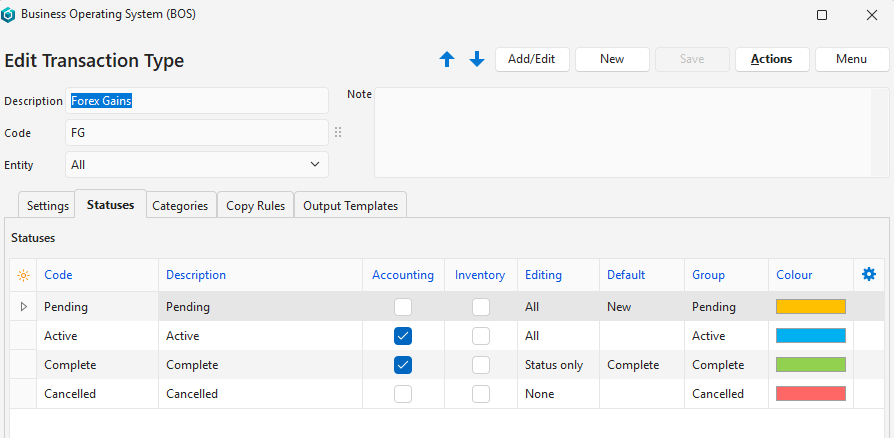
Task: Open the Entity dropdown
Action: [x=197, y=164]
